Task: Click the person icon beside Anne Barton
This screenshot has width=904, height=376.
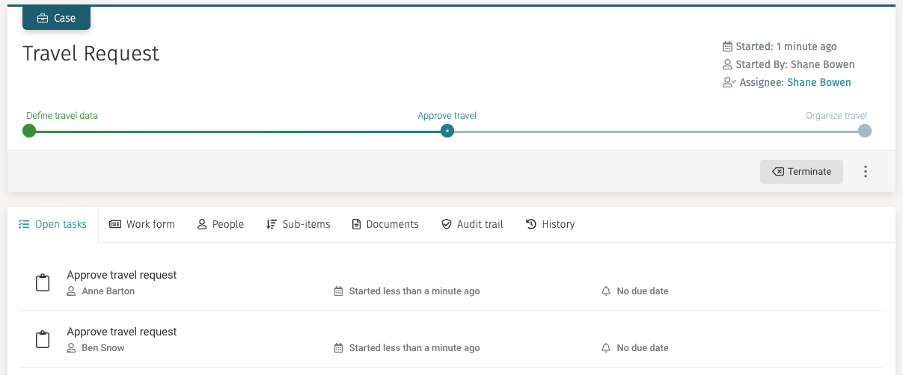Action: [x=71, y=291]
